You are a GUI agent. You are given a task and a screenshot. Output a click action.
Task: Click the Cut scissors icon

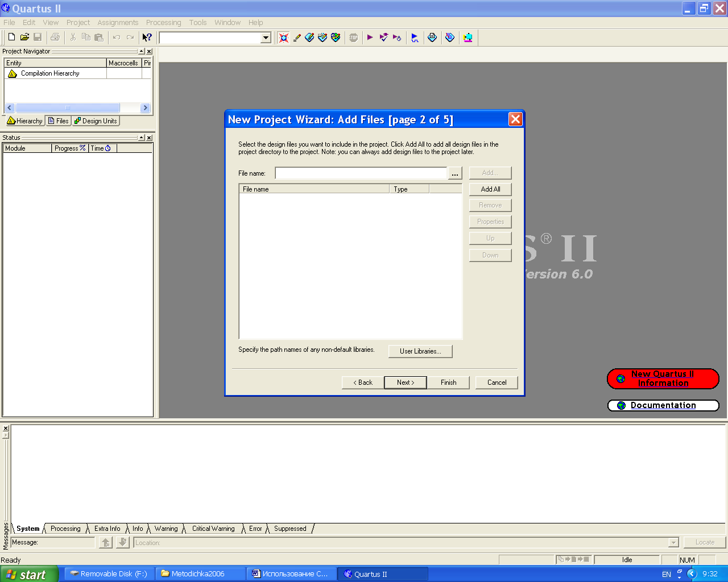(73, 38)
